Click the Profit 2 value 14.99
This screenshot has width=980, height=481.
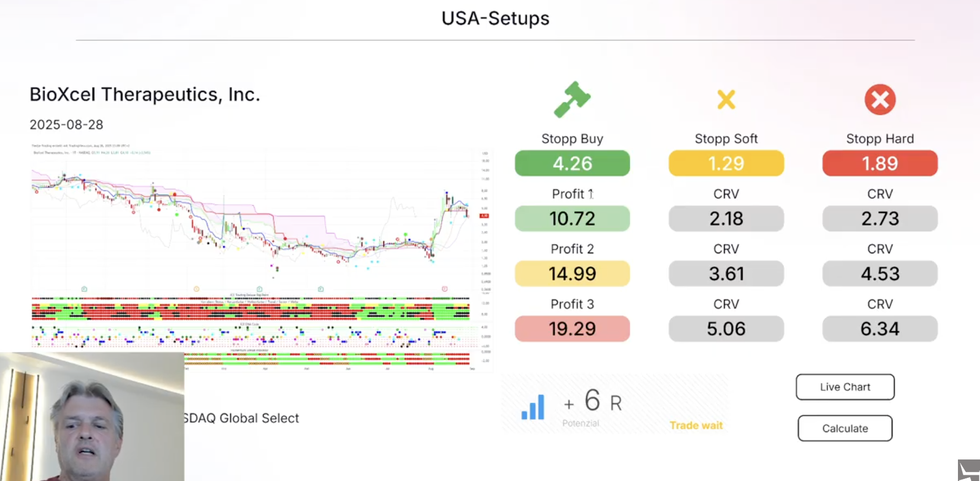click(572, 274)
